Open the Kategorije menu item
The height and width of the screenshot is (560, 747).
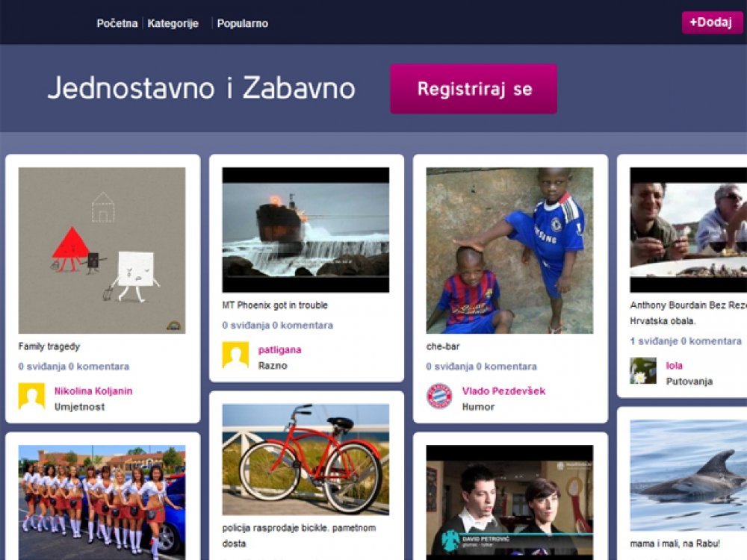[173, 23]
